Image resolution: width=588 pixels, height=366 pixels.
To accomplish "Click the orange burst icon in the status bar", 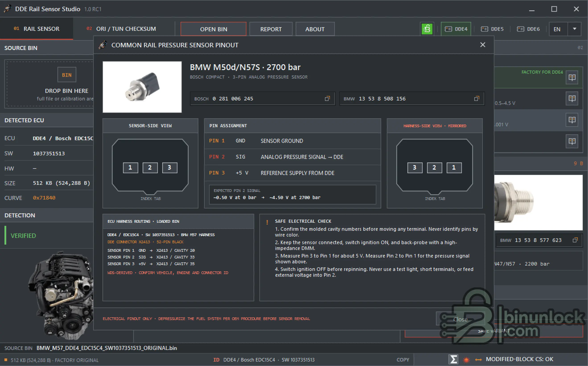I will point(466,360).
